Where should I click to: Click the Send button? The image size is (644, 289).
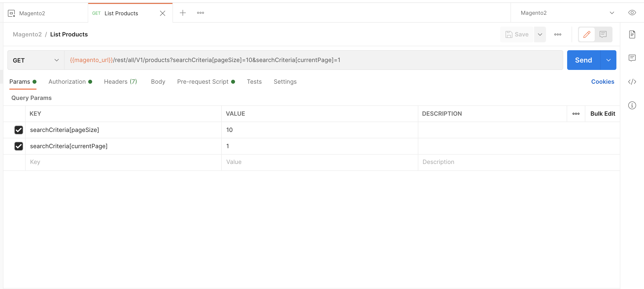coord(583,60)
